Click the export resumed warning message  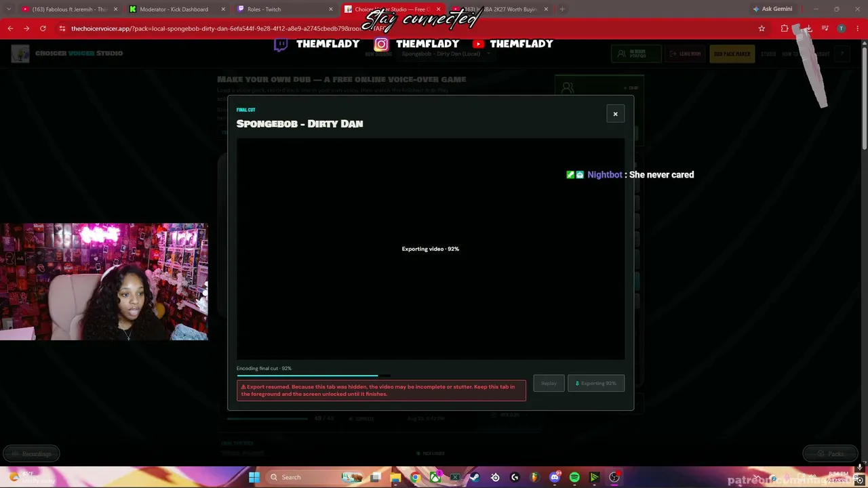[x=381, y=390]
